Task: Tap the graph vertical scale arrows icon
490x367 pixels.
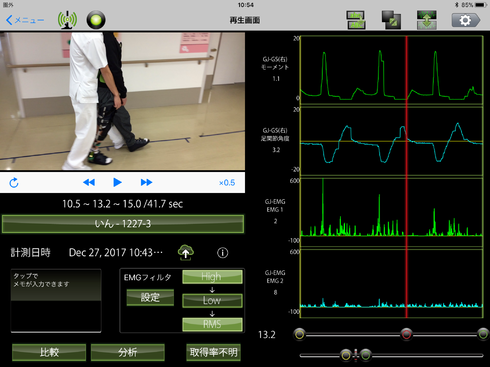Action: 427,20
